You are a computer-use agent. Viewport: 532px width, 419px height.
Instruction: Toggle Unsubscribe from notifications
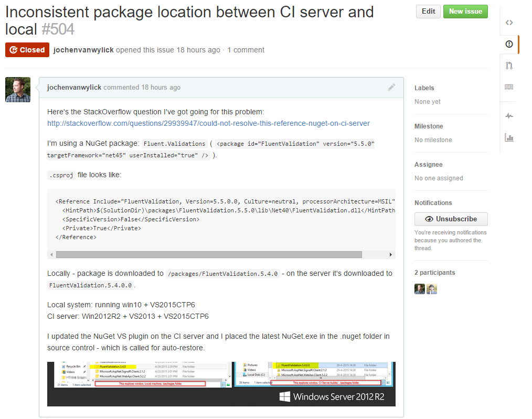[451, 219]
